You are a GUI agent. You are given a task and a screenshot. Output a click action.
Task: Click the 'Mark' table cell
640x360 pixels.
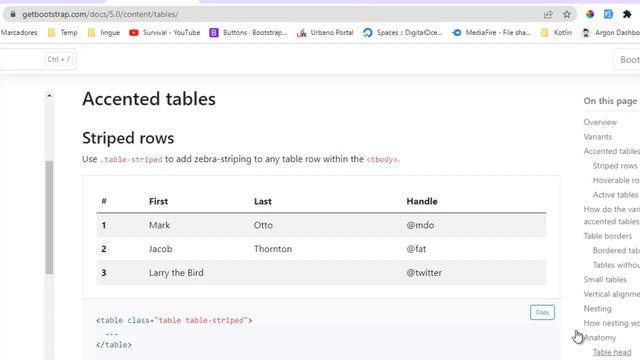(160, 225)
